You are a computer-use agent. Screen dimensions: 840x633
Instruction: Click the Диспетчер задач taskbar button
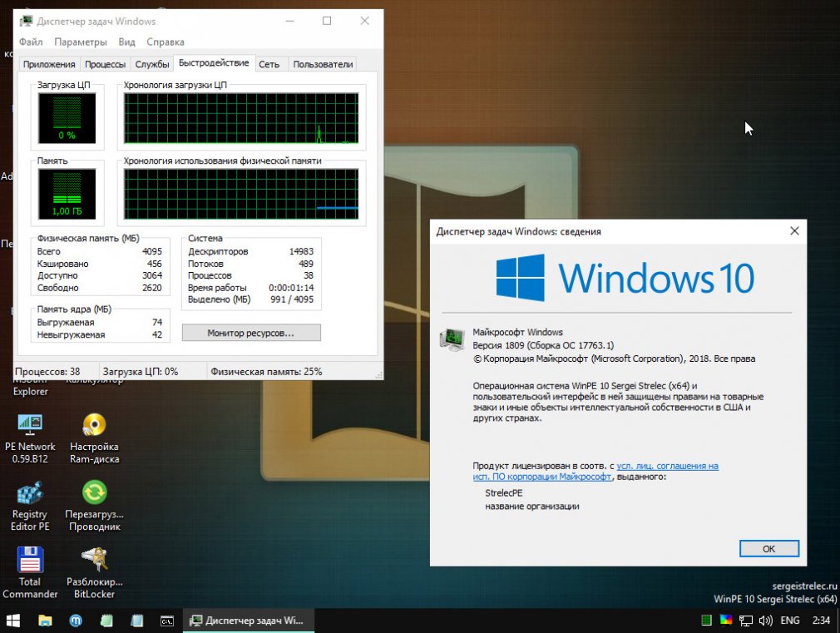point(249,621)
